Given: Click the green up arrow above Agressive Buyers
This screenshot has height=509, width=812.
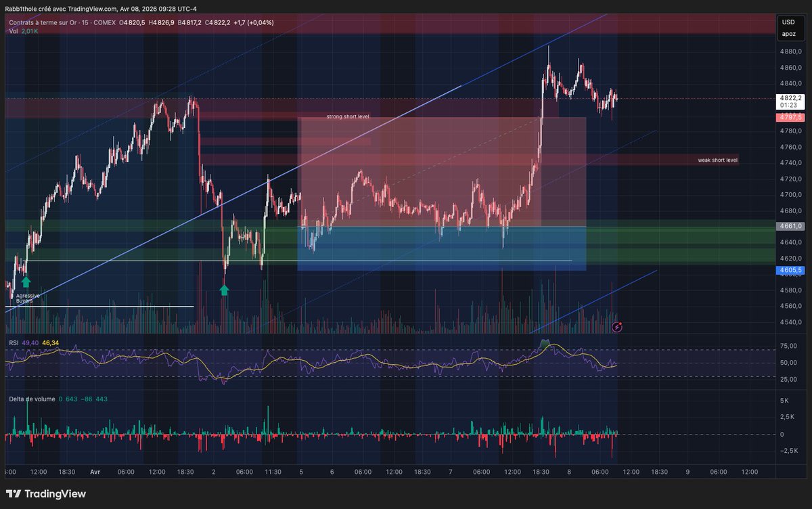Looking at the screenshot, I should [26, 282].
